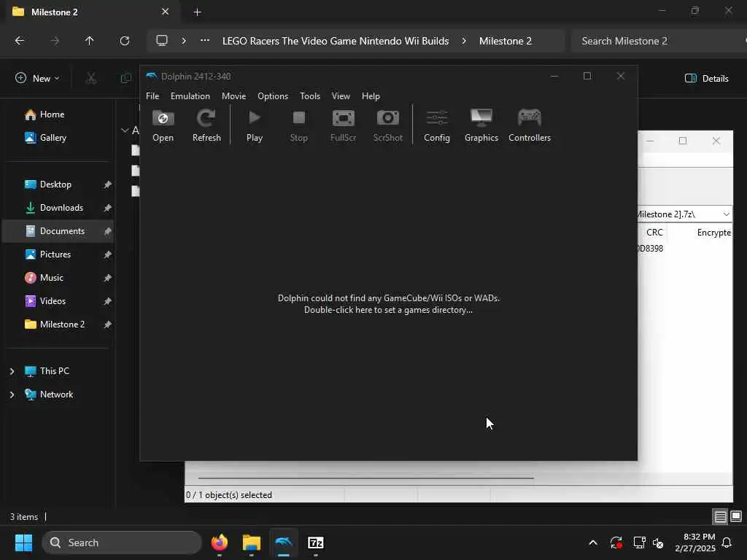Click the pin icon beside Videos
Viewport: 747px width, 560px height.
coord(108,301)
